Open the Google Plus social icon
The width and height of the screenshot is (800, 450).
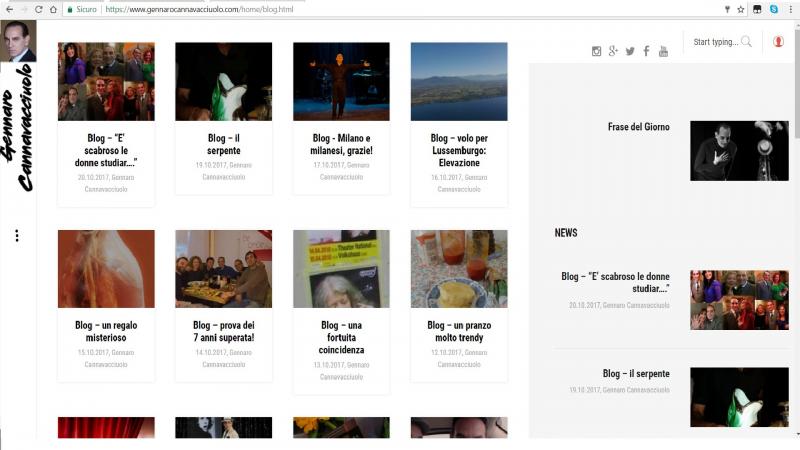point(613,51)
